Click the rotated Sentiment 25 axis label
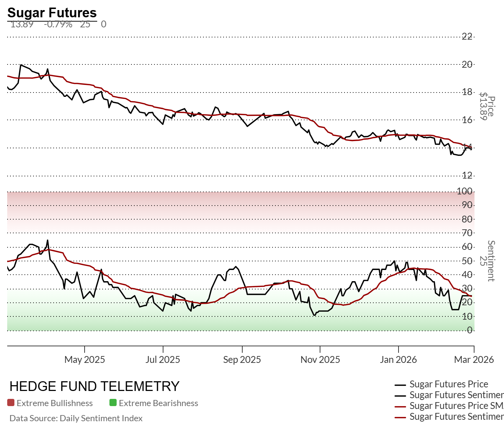Image resolution: width=504 pixels, height=432 pixels. point(487,261)
